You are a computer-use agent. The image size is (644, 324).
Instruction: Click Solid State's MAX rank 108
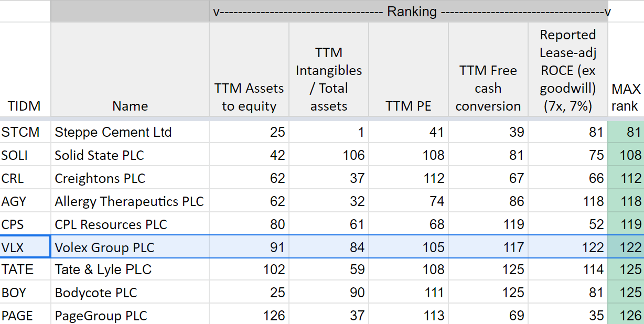point(626,155)
